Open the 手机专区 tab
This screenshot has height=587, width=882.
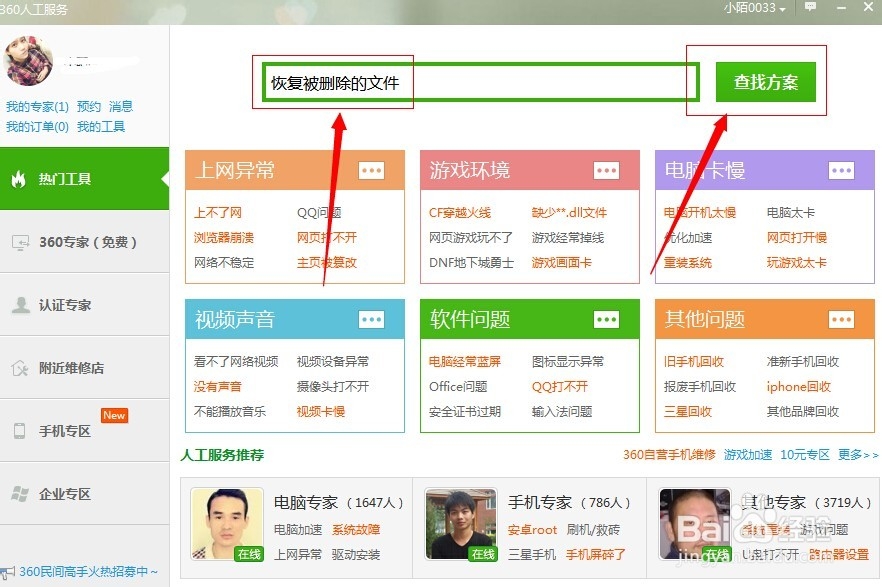point(84,431)
